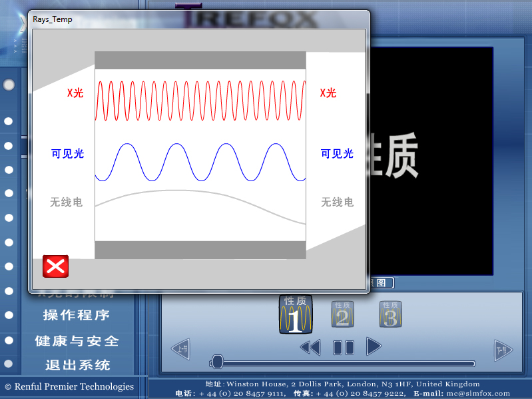
Task: Click the mc@simfox.com email address
Action: [x=478, y=393]
